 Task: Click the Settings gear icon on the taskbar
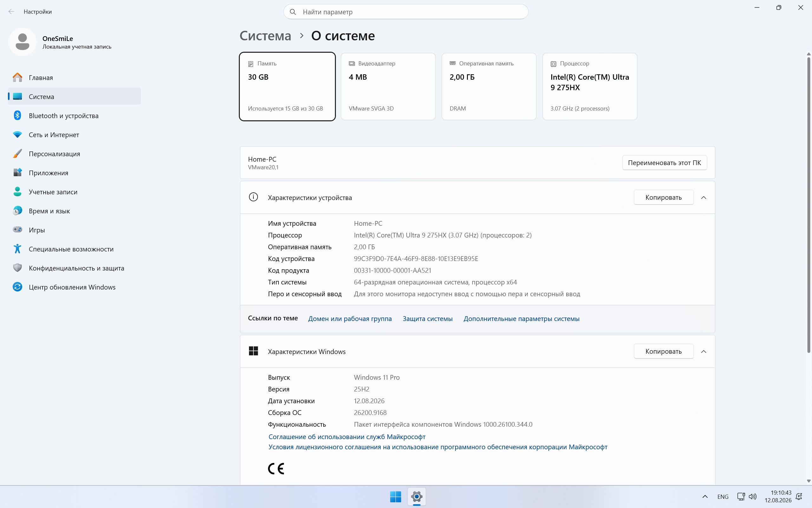pos(417,497)
